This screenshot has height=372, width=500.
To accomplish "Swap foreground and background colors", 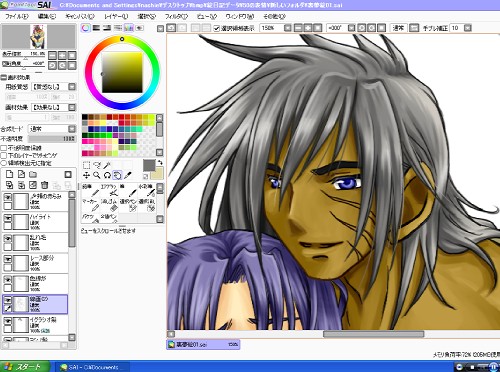I will click(160, 162).
